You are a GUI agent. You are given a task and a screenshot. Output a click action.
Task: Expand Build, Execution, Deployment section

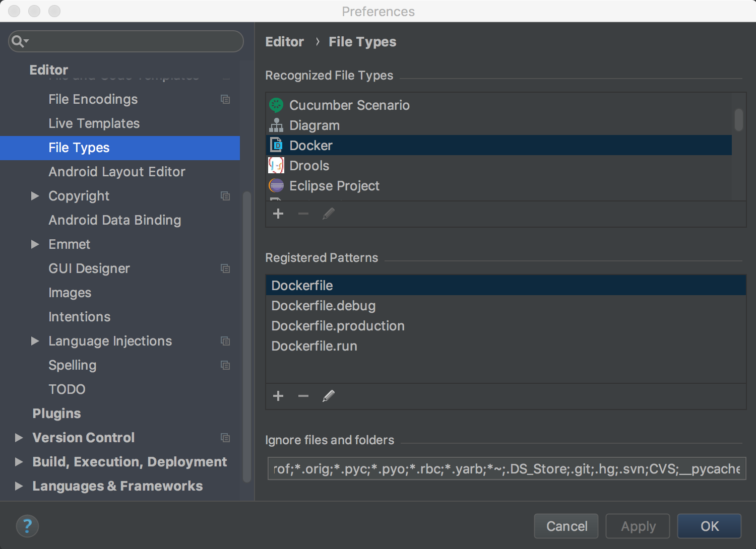pyautogui.click(x=19, y=462)
